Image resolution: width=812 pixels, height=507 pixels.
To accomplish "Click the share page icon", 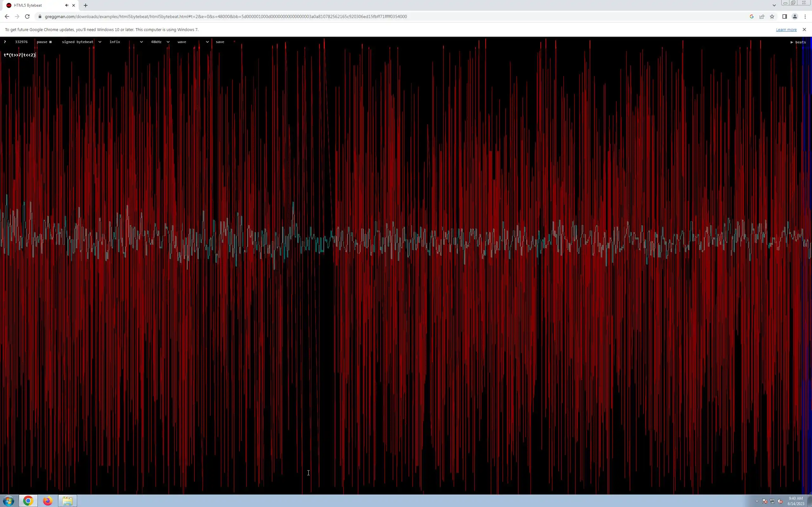I will [762, 16].
